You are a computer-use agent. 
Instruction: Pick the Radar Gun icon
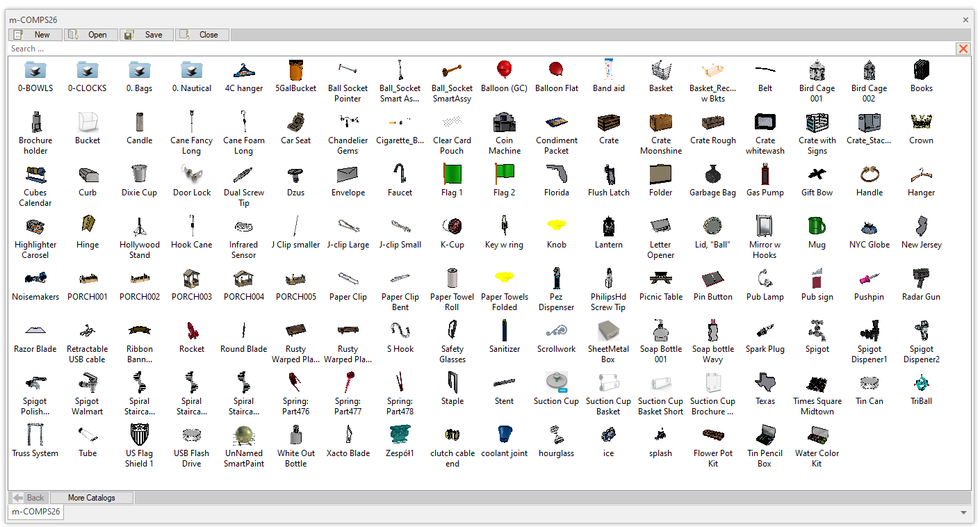(921, 279)
